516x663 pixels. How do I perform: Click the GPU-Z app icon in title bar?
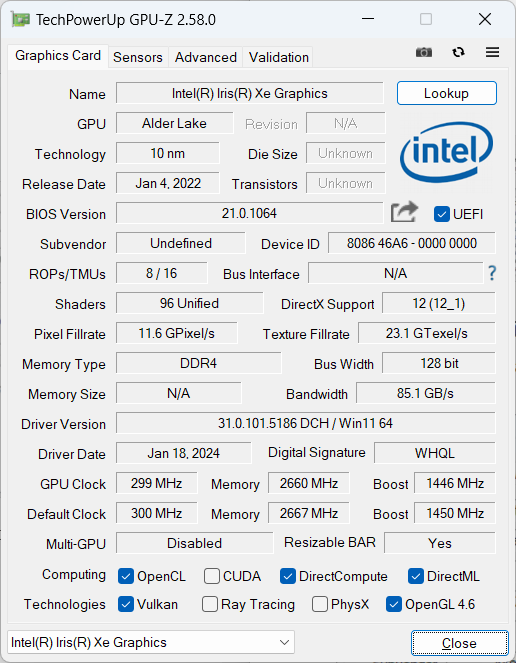click(20, 19)
